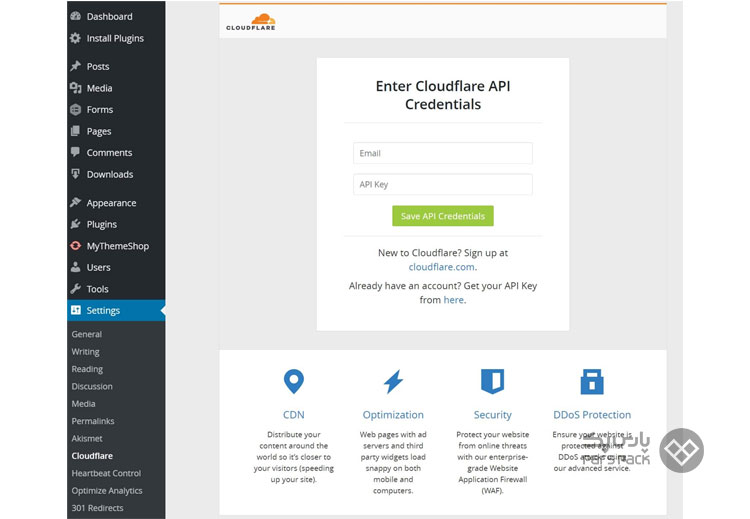Click the DDoS Protection lock icon
Screen dimensions: 750x519
click(x=592, y=381)
